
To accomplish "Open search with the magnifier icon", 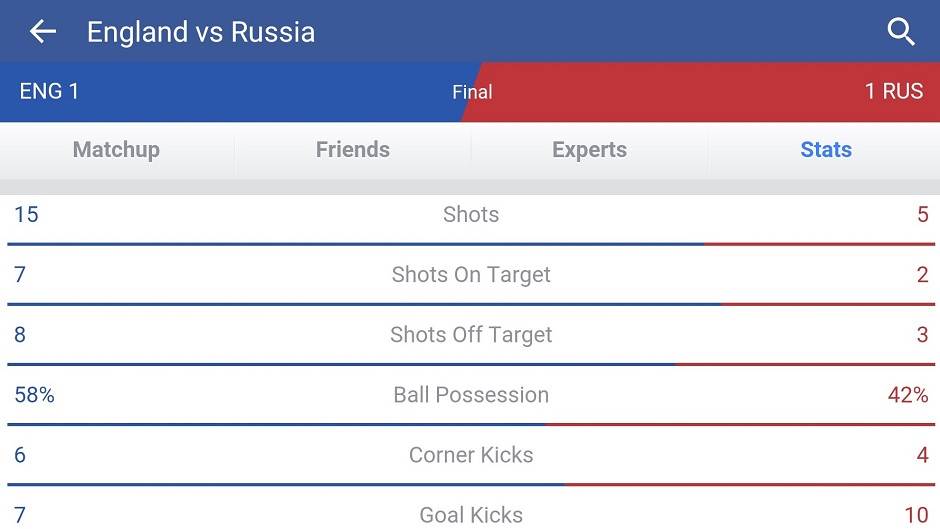I will coord(901,32).
